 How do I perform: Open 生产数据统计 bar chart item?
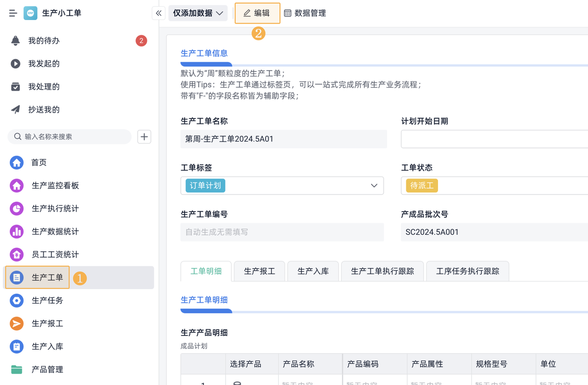(x=55, y=232)
